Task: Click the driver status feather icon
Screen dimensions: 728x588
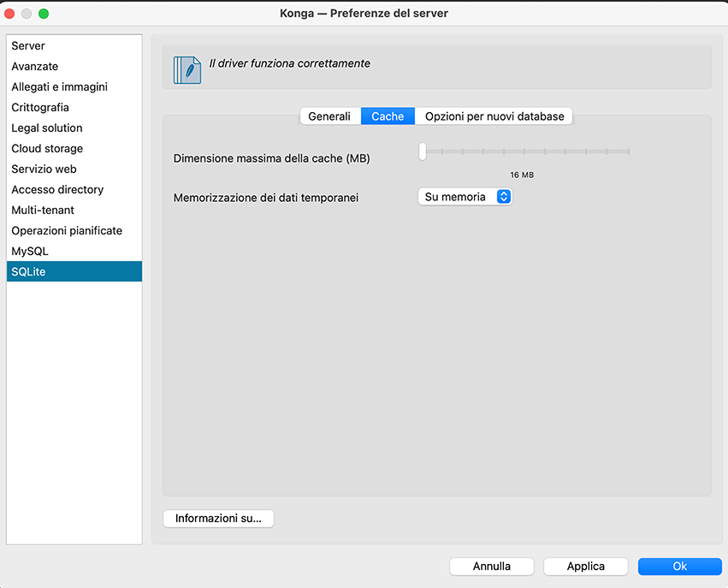Action: (x=186, y=69)
